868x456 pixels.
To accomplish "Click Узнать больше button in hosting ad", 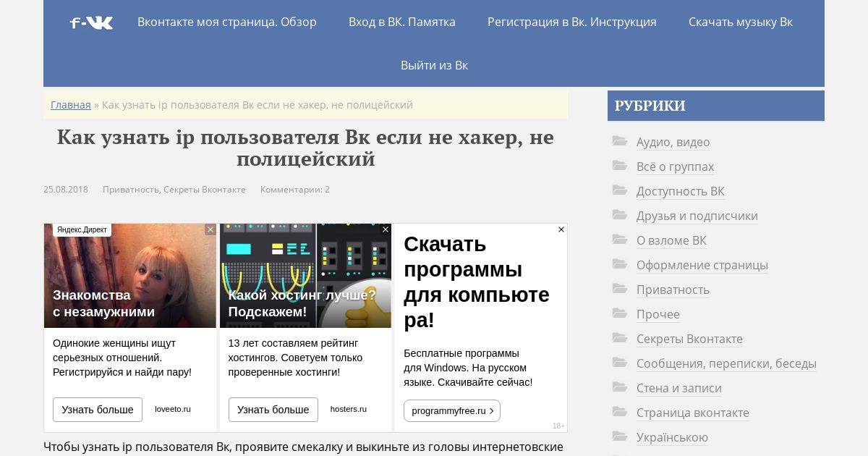I will click(273, 410).
